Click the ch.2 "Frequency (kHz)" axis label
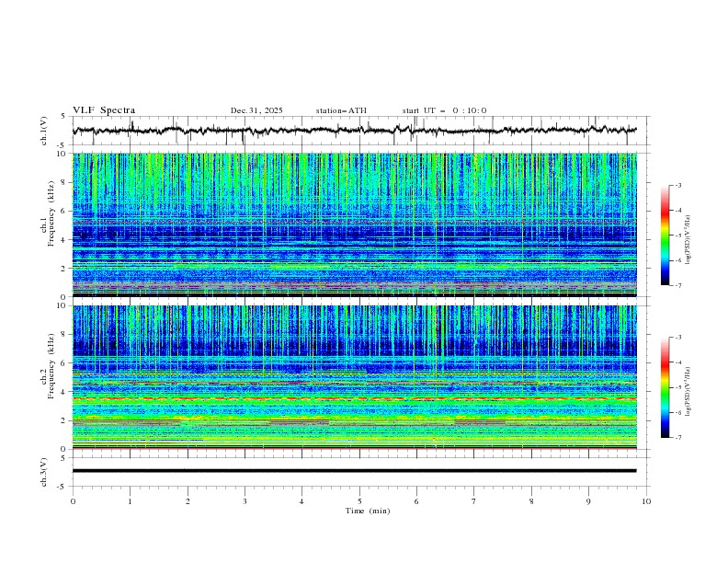The image size is (728, 563). pos(51,365)
